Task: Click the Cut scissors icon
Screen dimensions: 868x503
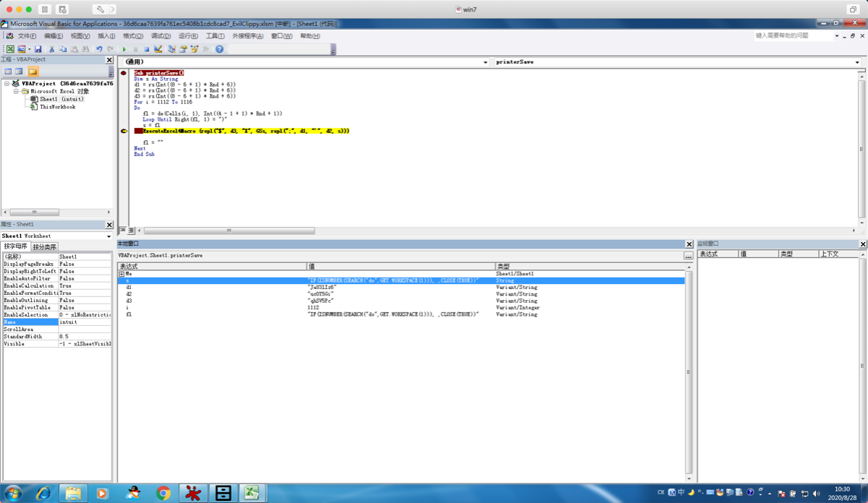Action: [51, 49]
